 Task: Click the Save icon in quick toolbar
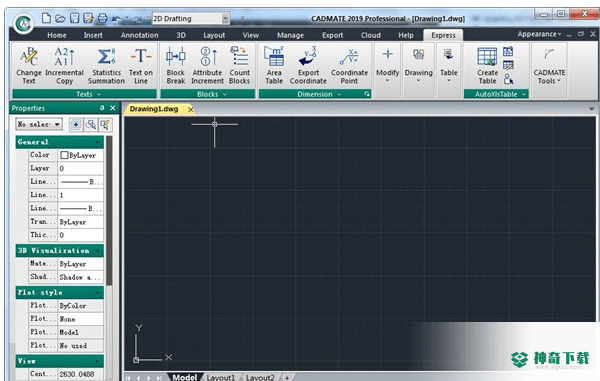tap(75, 18)
